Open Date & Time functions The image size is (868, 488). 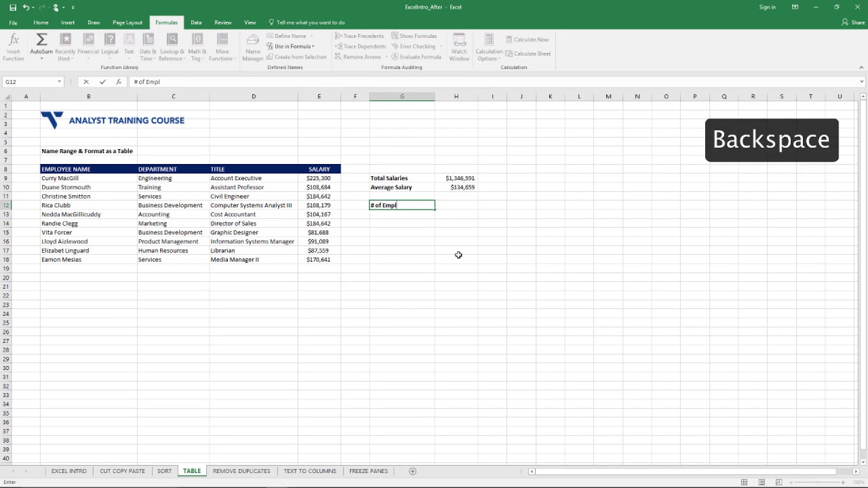(x=148, y=47)
